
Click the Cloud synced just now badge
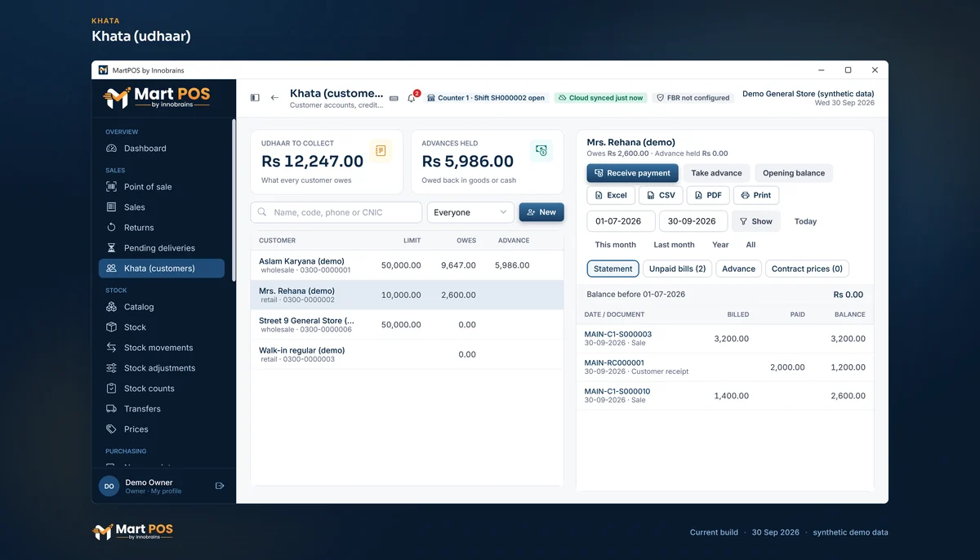(600, 98)
